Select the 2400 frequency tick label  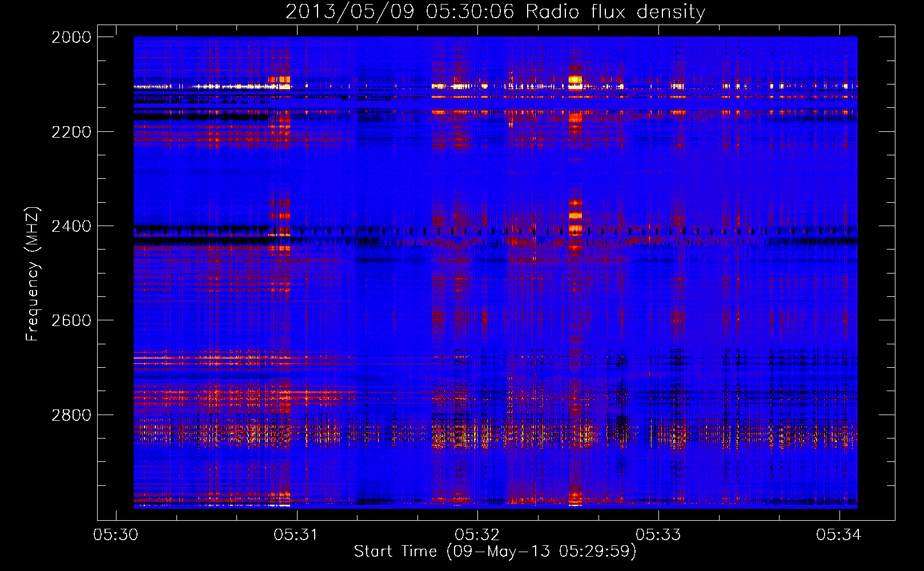[71, 226]
